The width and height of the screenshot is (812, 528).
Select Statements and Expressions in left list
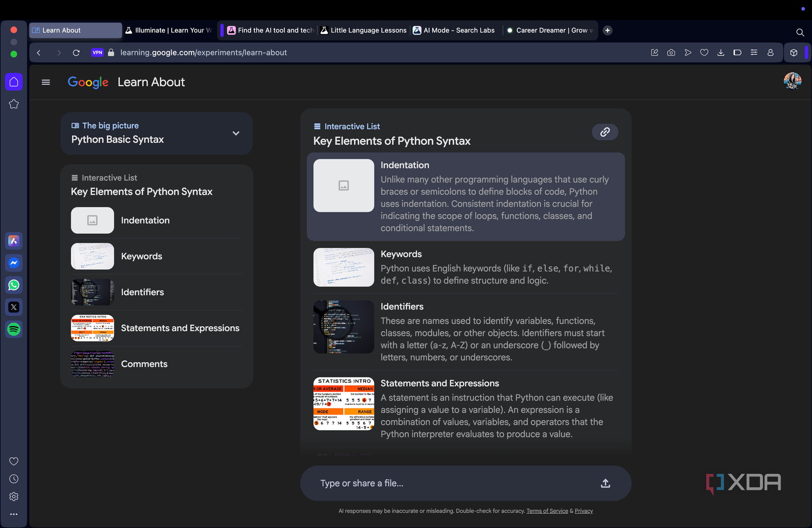tap(156, 328)
